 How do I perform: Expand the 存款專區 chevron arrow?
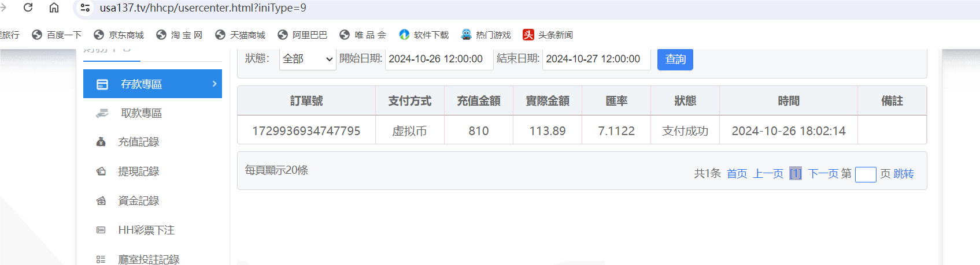point(215,84)
